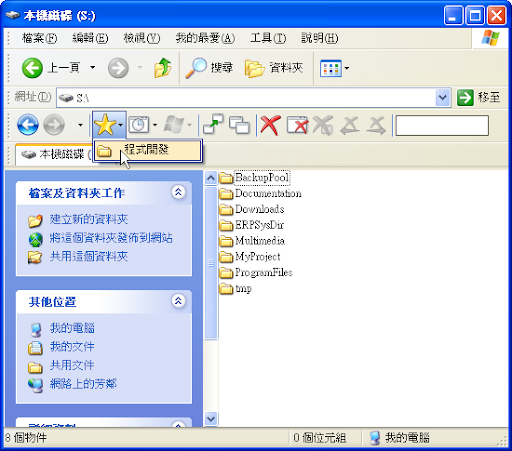Open the 檔案(F) menu

click(x=39, y=38)
